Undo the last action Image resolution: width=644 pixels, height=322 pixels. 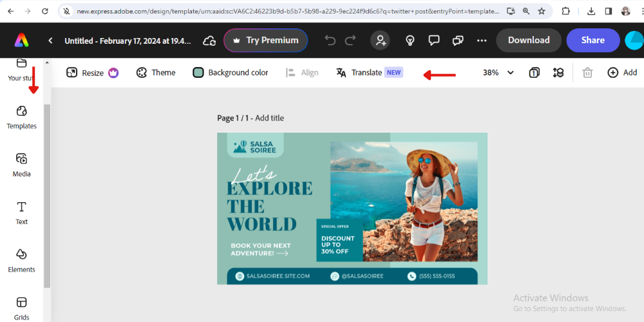(330, 40)
